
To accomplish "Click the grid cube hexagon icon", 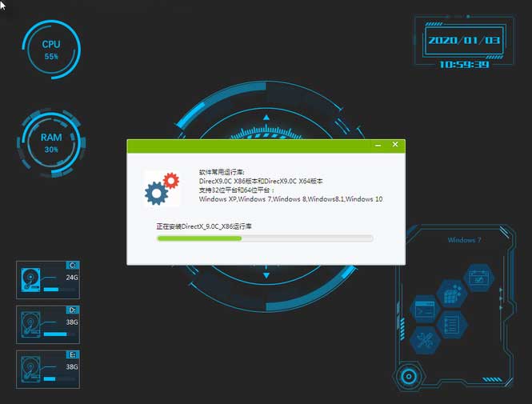I will (x=452, y=294).
